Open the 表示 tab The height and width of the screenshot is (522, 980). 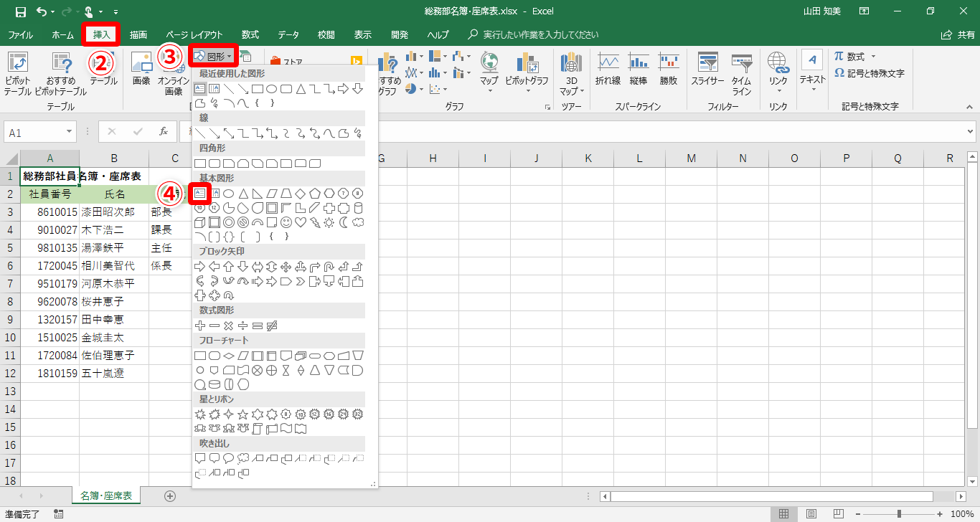(x=363, y=34)
